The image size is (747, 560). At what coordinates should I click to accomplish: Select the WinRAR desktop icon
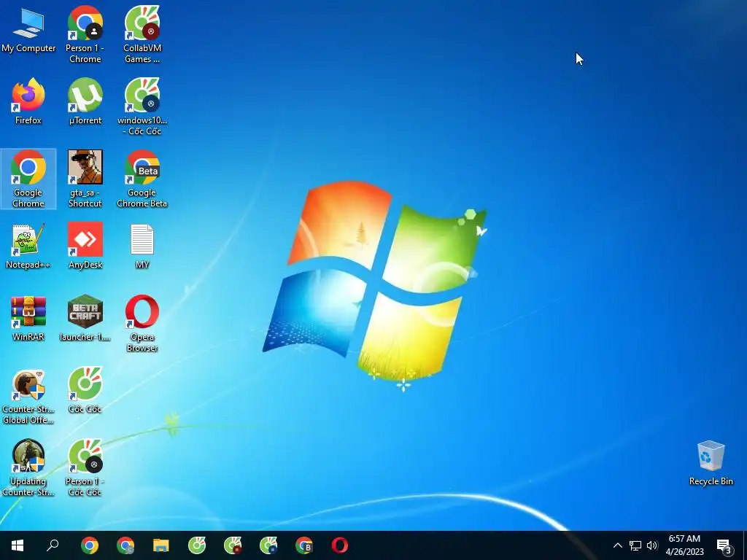(x=28, y=319)
